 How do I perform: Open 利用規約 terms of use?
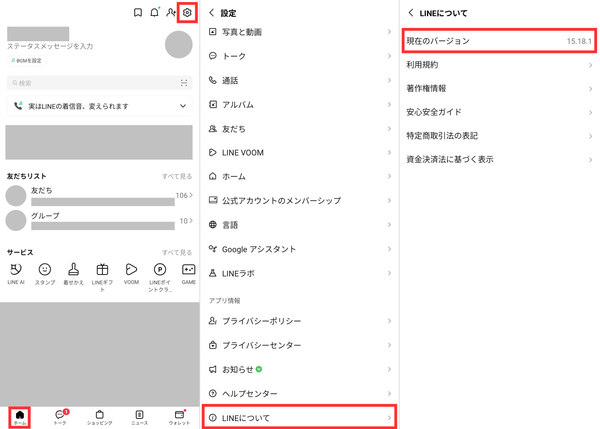tap(499, 65)
